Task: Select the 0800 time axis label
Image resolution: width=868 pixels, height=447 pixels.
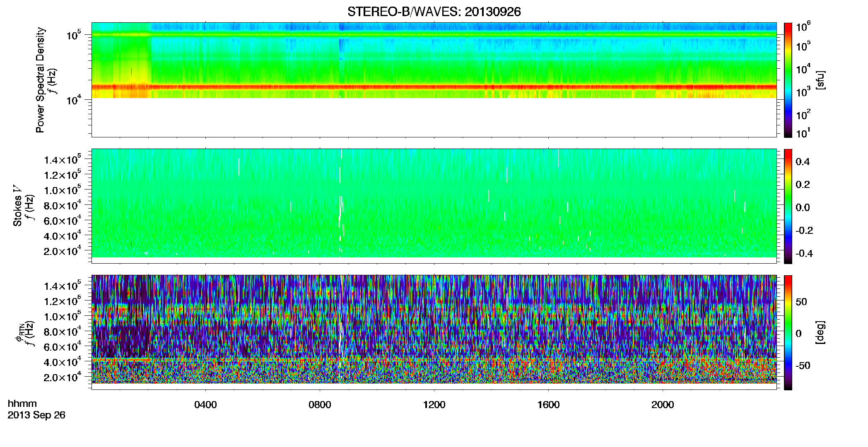Action: click(x=320, y=405)
